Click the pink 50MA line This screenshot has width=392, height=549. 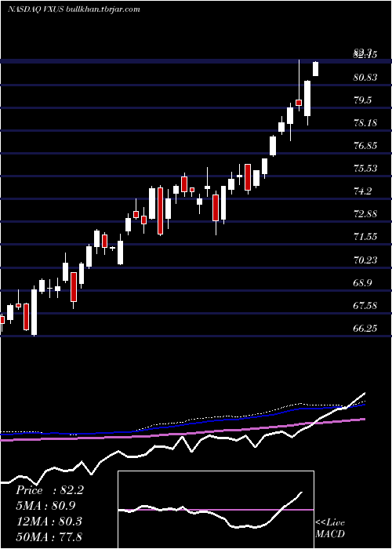[x=183, y=430]
